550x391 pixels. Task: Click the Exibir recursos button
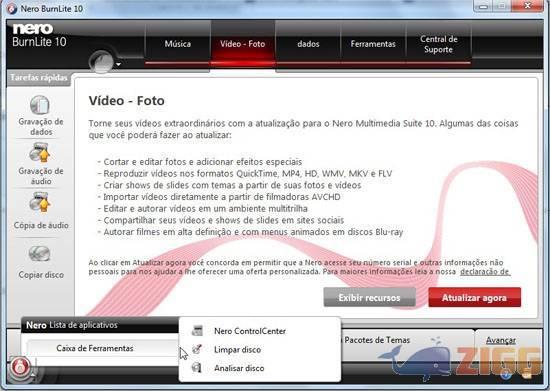click(x=369, y=297)
